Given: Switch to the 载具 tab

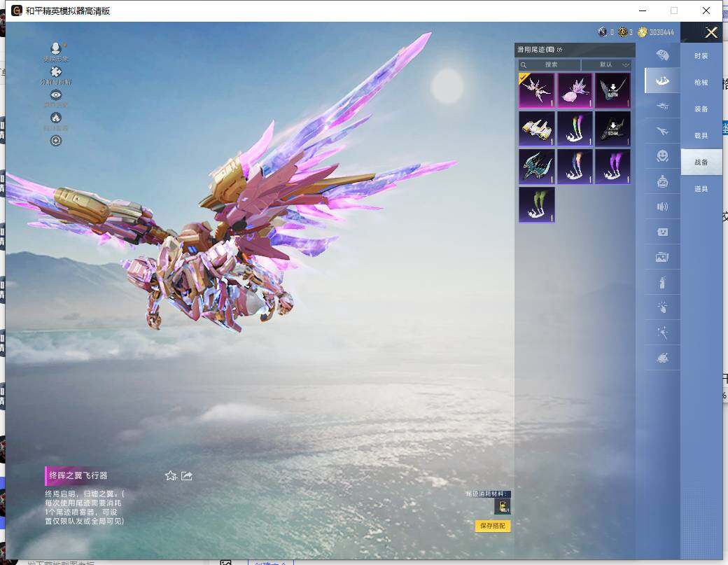Looking at the screenshot, I should (x=701, y=136).
